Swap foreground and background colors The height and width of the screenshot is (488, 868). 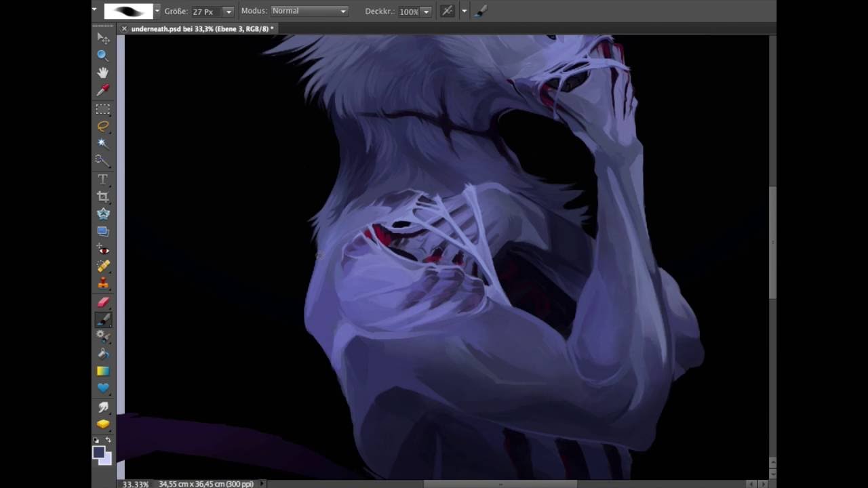click(x=108, y=440)
